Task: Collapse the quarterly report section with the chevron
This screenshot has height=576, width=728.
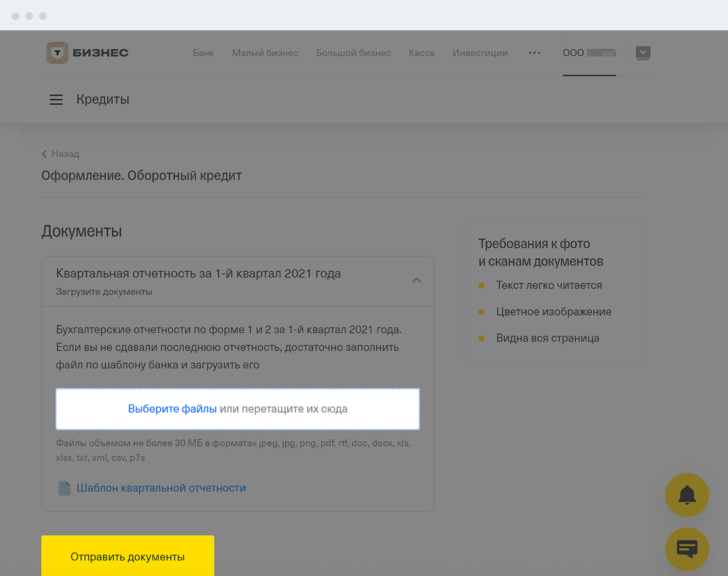Action: coord(416,280)
